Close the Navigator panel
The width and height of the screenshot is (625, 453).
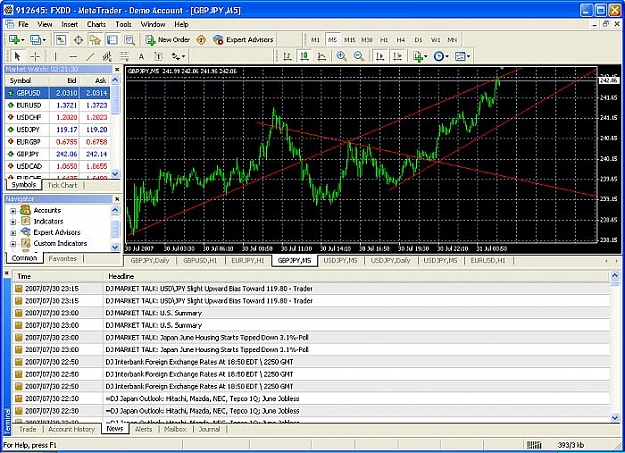[117, 199]
